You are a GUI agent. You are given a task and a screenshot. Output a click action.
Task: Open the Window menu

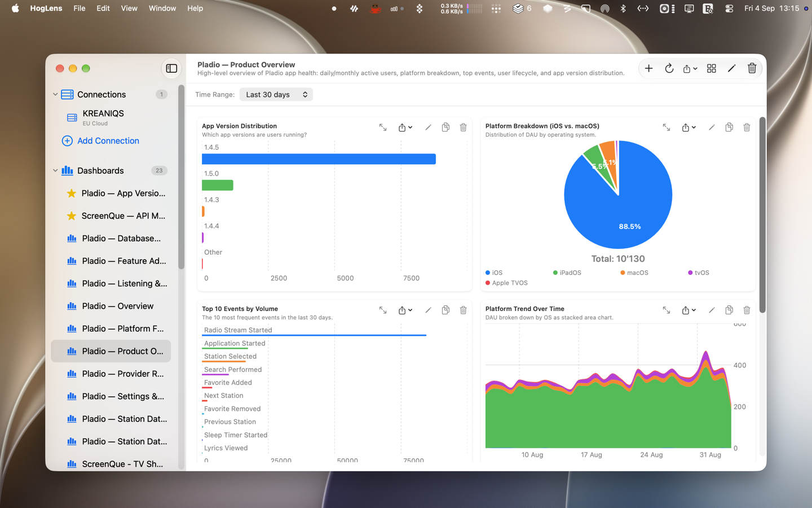(x=162, y=8)
